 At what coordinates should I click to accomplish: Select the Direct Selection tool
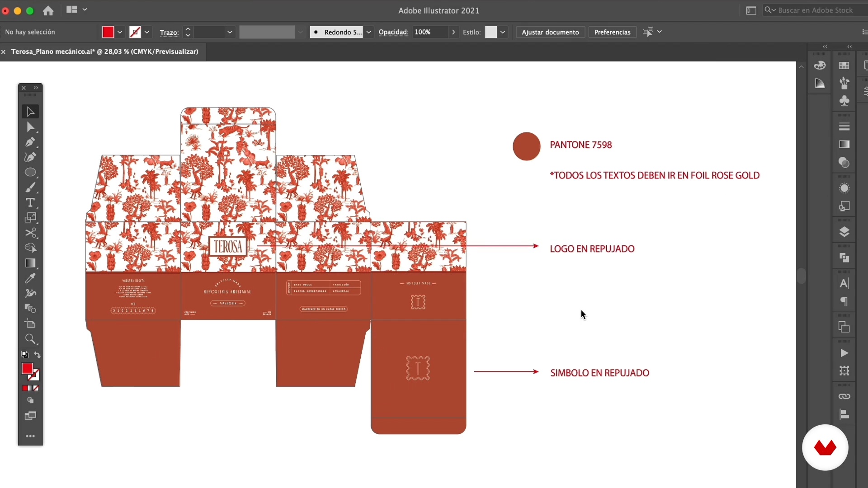[x=30, y=127]
